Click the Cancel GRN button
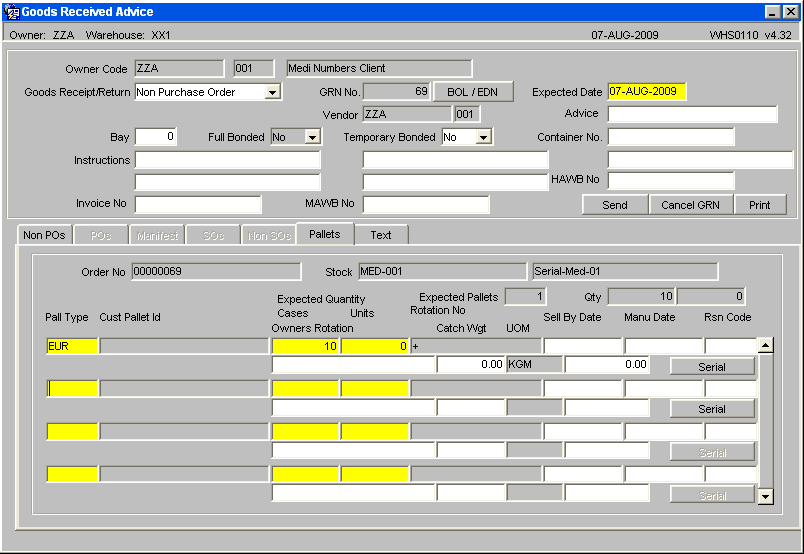Viewport: 804px width, 554px height. click(690, 205)
